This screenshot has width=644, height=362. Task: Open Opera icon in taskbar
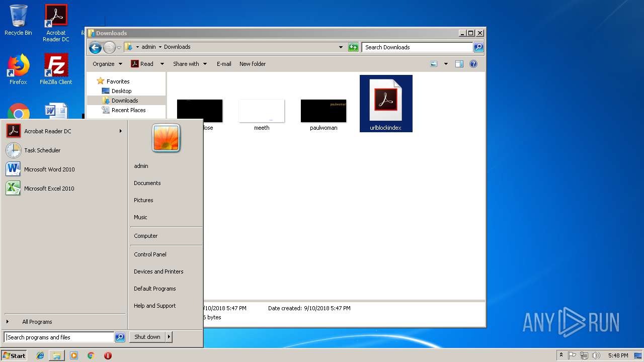coord(108,355)
